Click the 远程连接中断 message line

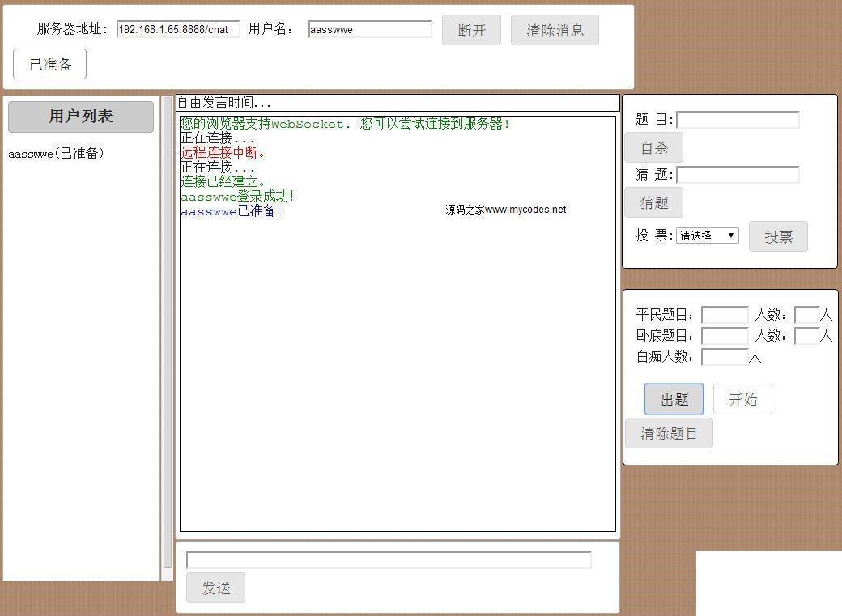[223, 152]
